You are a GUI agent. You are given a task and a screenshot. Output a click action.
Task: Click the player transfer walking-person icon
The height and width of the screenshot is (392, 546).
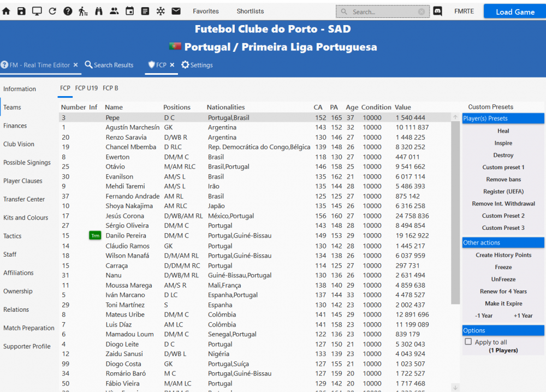pyautogui.click(x=83, y=11)
